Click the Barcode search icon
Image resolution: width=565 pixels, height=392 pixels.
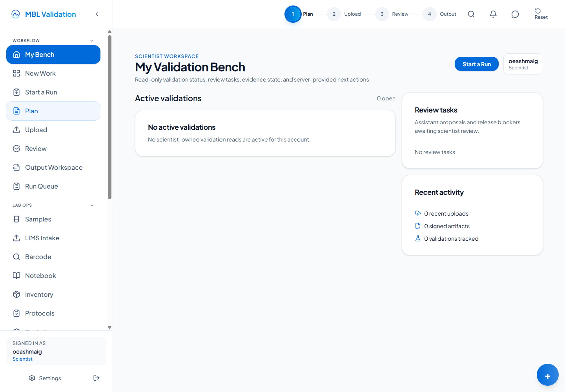click(16, 257)
